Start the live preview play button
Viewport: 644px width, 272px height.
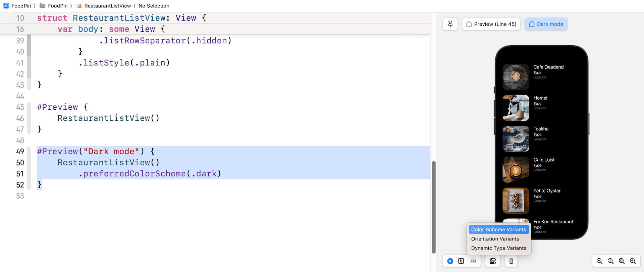click(x=450, y=261)
